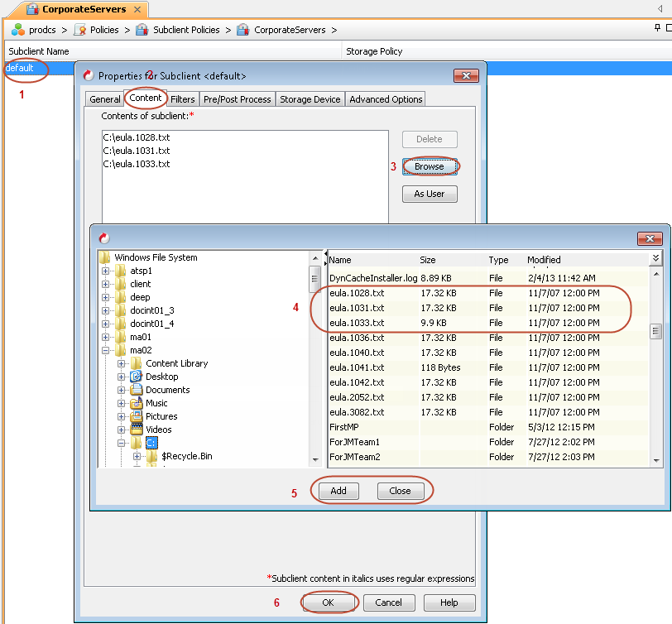
Task: Select the Music folder icon
Action: 137,403
